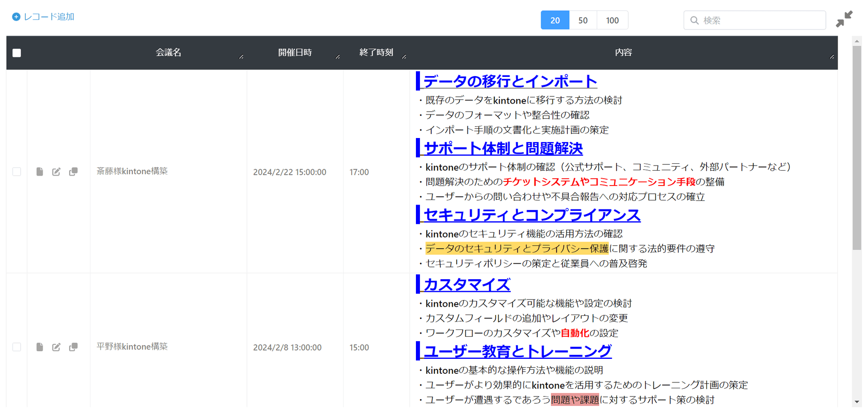Click the collapse fullscreen arrows icon
Image resolution: width=868 pixels, height=410 pixels.
(x=844, y=19)
